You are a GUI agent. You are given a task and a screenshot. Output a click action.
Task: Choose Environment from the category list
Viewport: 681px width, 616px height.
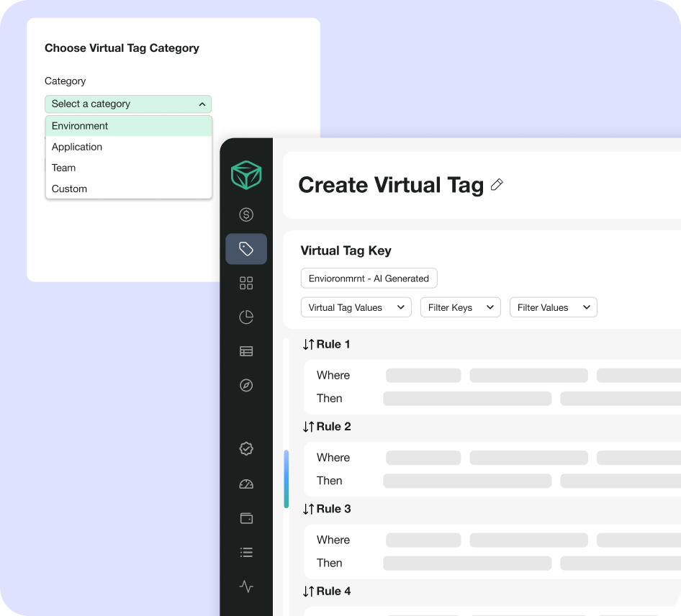tap(80, 126)
